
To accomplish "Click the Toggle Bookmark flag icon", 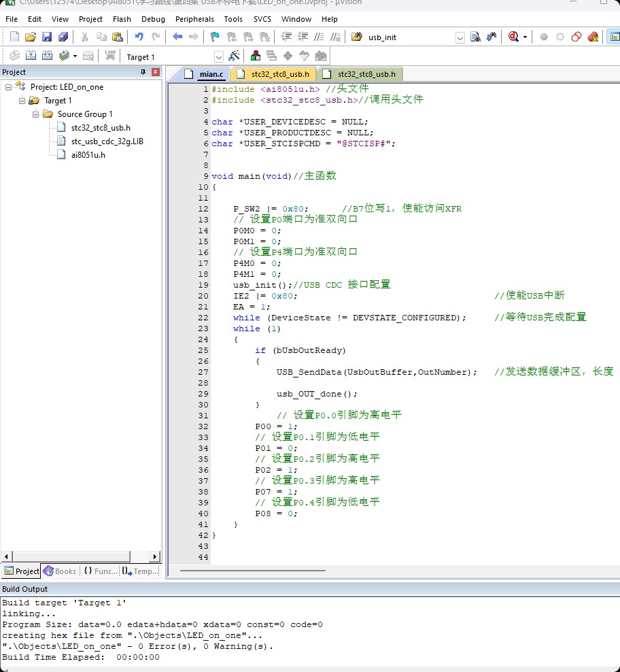I will tap(216, 37).
